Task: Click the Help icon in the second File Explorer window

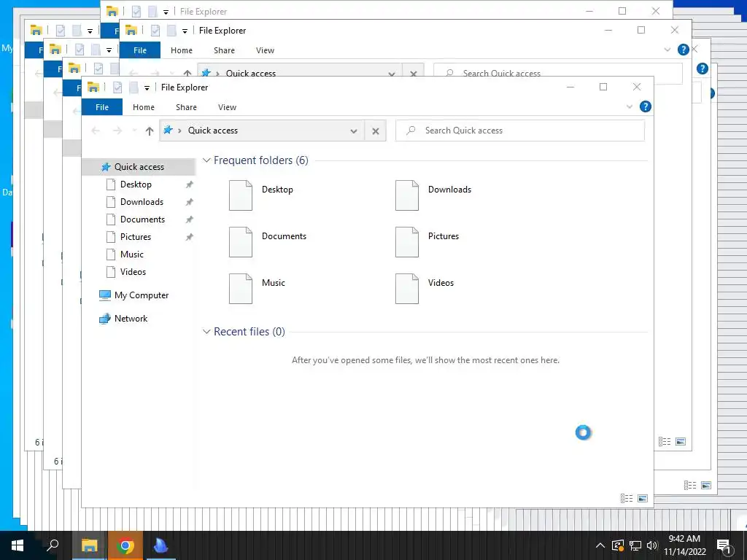Action: point(683,50)
